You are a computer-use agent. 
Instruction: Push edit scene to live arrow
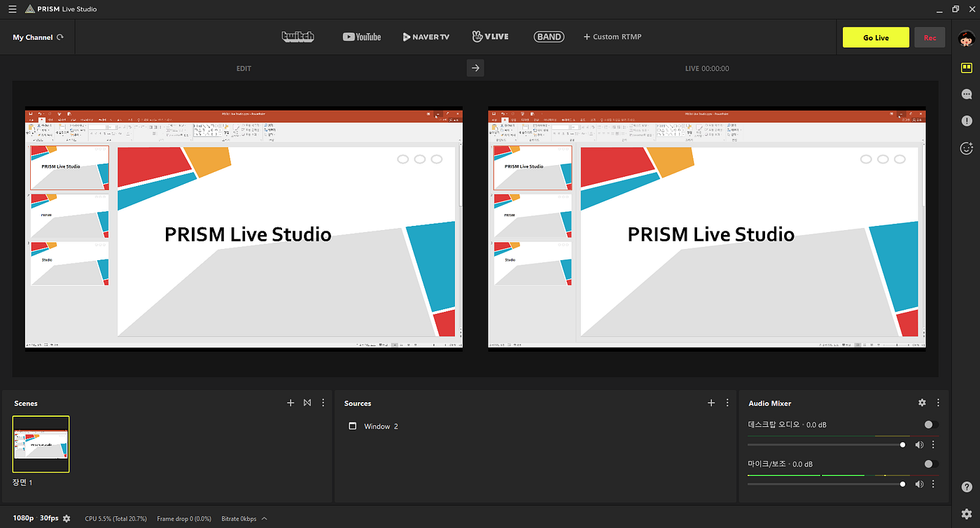pos(475,68)
